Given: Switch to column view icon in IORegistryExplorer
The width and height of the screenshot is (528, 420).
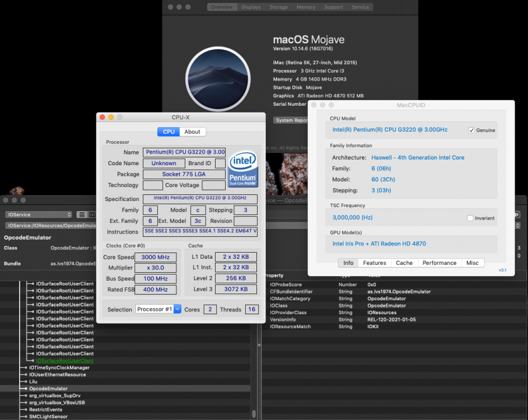Looking at the screenshot, I should [x=92, y=214].
